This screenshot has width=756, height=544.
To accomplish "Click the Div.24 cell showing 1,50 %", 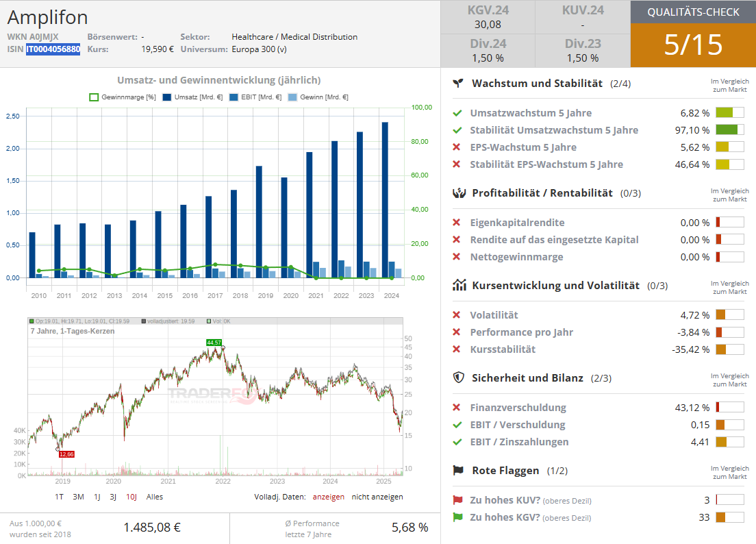I will click(x=488, y=51).
